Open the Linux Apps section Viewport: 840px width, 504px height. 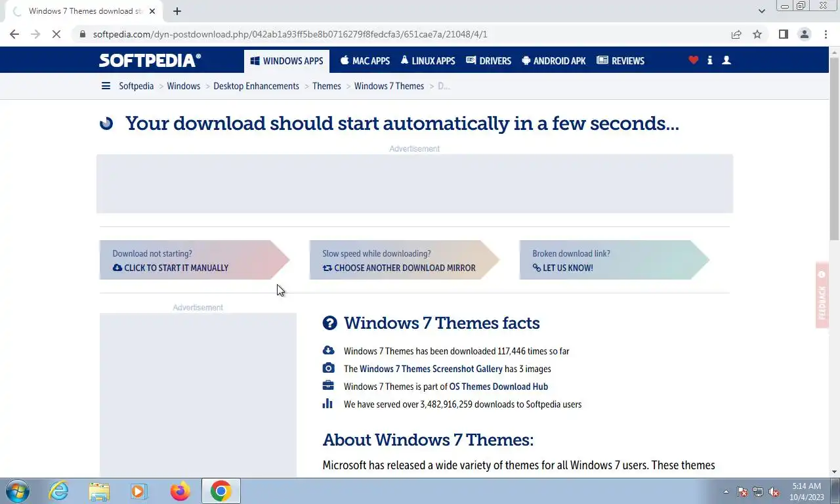427,61
